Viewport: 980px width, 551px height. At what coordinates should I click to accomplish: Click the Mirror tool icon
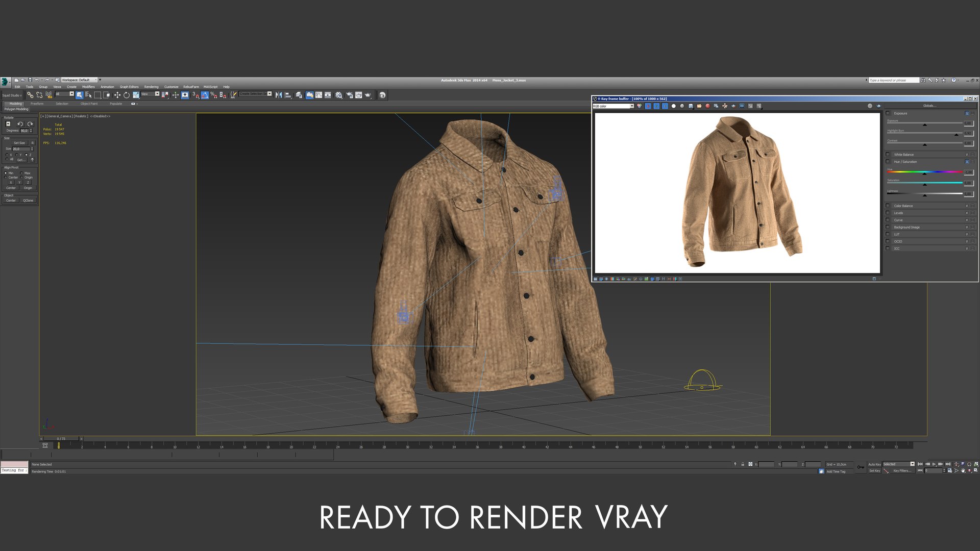[x=279, y=95]
